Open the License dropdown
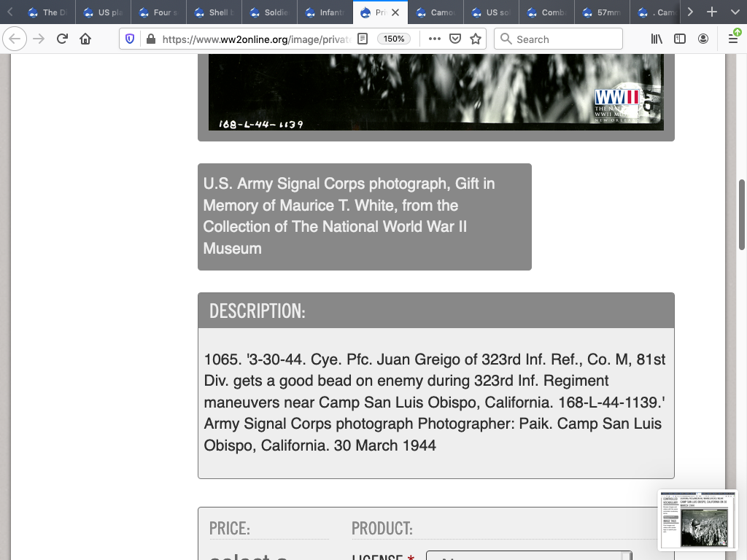Image resolution: width=747 pixels, height=560 pixels. tap(528, 556)
